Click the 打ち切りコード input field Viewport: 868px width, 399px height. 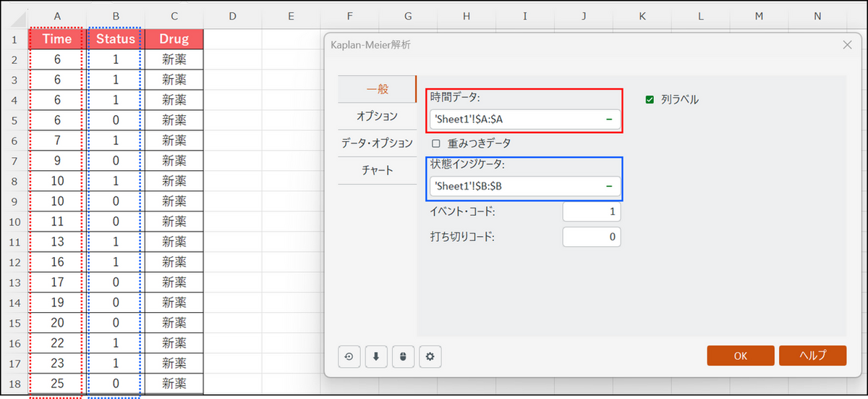point(591,237)
